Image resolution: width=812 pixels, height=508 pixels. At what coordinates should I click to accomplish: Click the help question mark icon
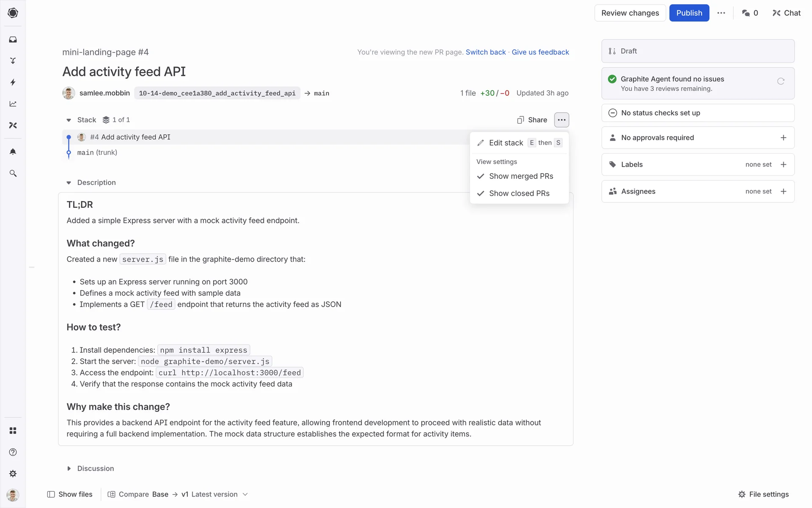tap(13, 452)
